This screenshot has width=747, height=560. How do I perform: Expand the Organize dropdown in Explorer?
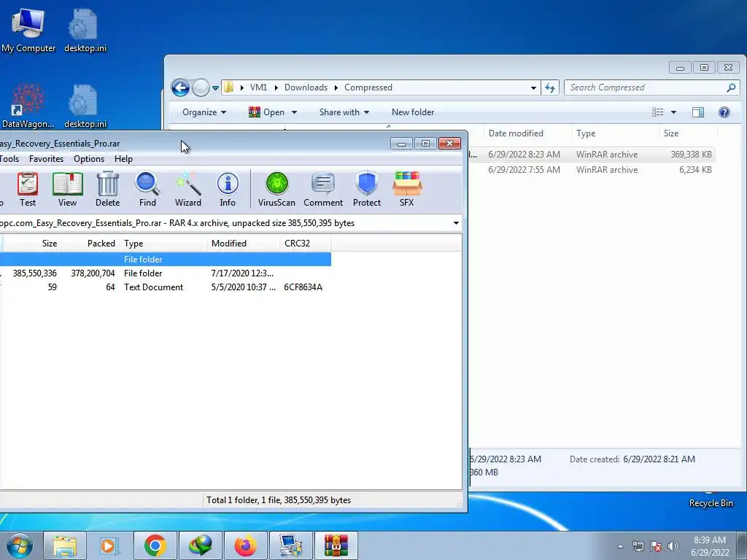204,112
